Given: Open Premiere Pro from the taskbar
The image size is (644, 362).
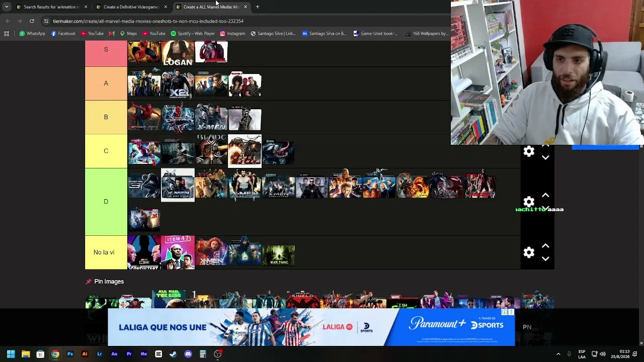Looking at the screenshot, I should tap(129, 354).
